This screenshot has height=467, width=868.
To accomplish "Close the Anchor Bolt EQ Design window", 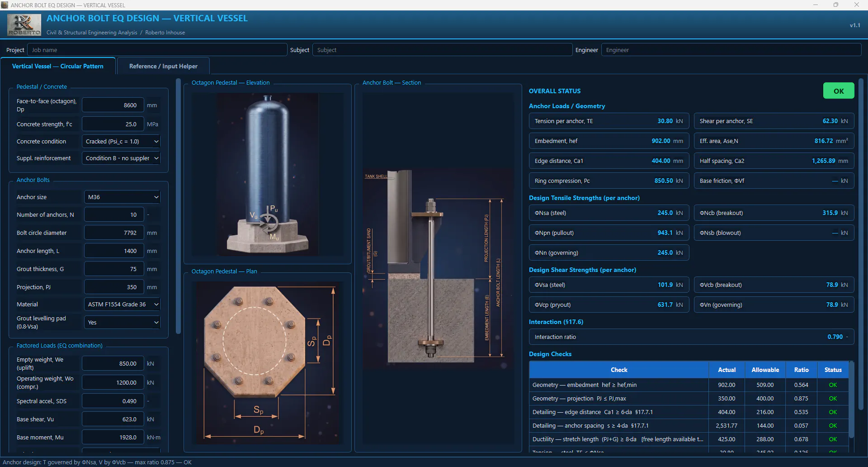I will pos(856,5).
